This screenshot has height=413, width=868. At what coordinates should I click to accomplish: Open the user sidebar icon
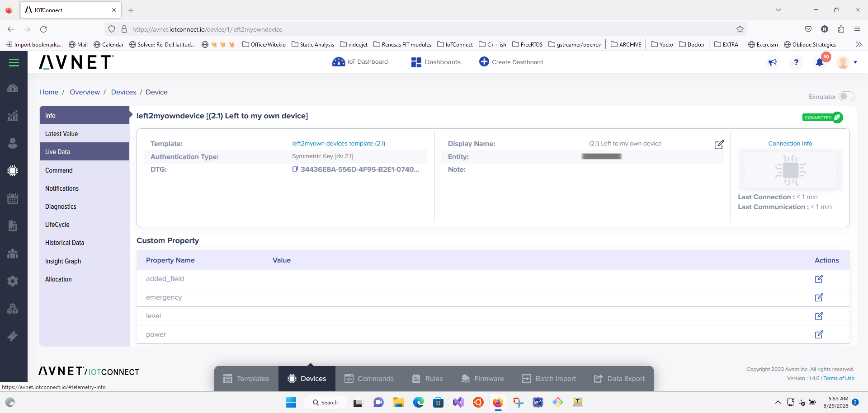pos(13,143)
